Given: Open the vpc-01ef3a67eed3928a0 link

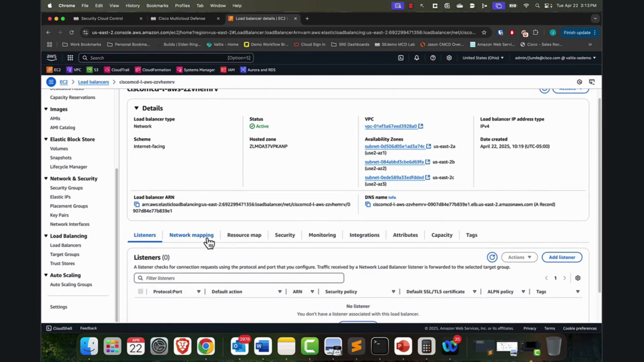Looking at the screenshot, I should pyautogui.click(x=391, y=126).
